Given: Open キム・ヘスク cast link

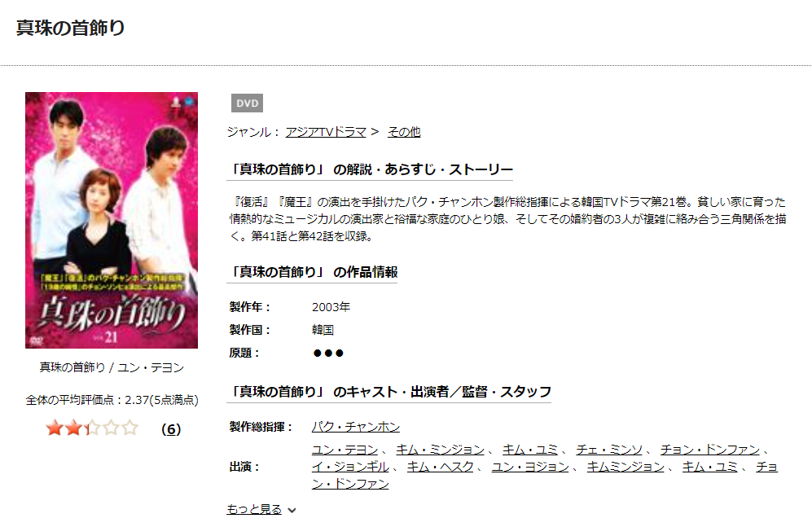Looking at the screenshot, I should tap(440, 467).
